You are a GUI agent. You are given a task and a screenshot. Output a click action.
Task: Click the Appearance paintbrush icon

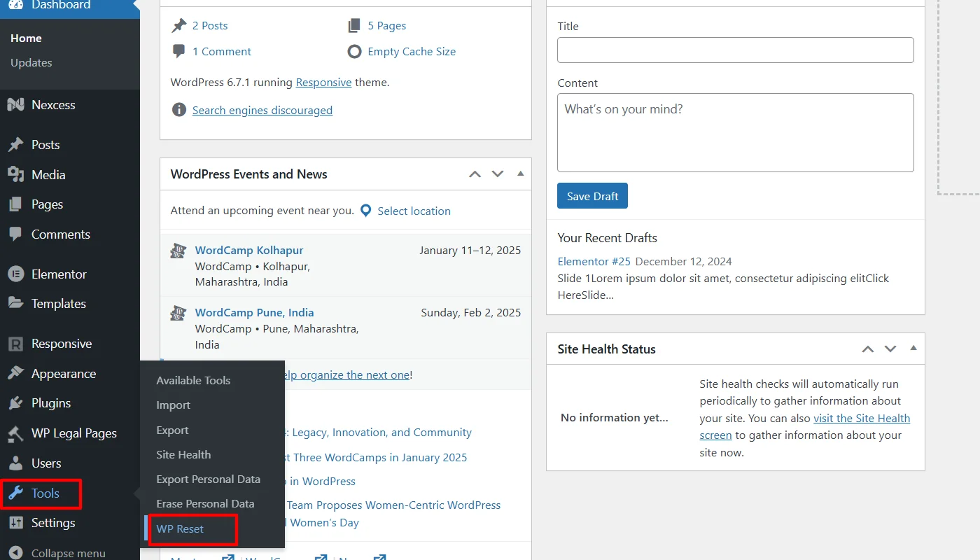[15, 374]
